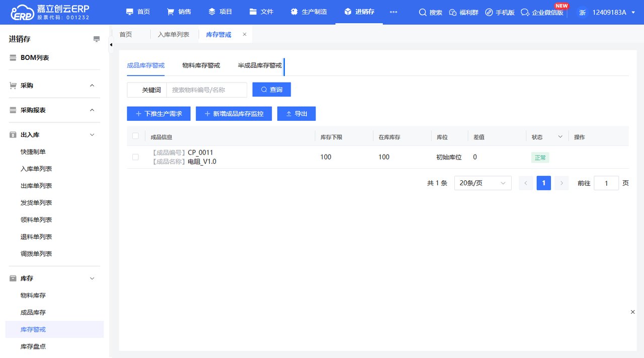
Task: Select 库存警戒 in the sidebar
Action: click(54, 329)
